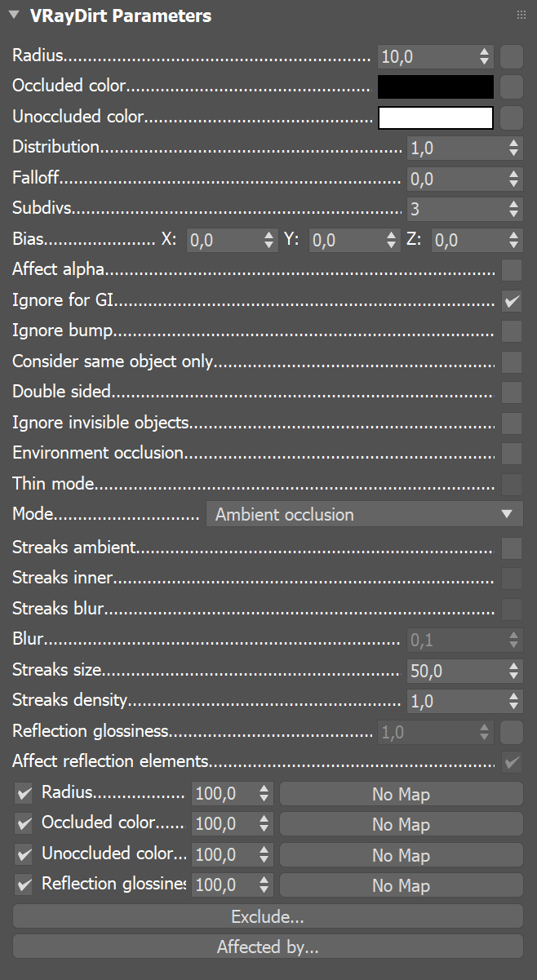This screenshot has height=980, width=537.
Task: Open the Mode dropdown showing Ambient occlusion
Action: 364,514
